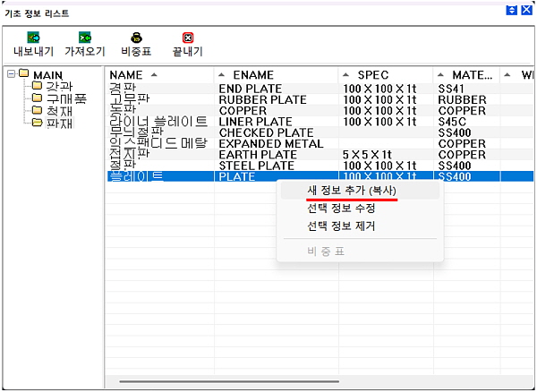Click the COPPER cell in ENAME column
This screenshot has width=537, height=392.
tap(243, 111)
